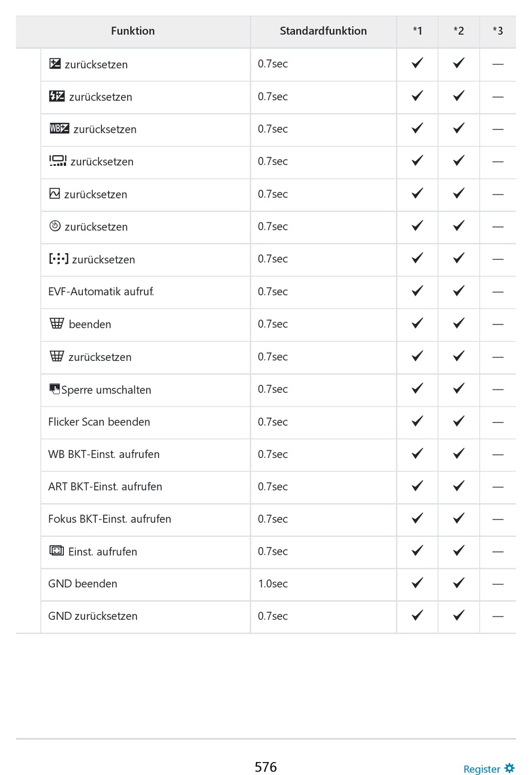Click the flash compensation zurücksetzen icon
Image resolution: width=532 pixels, height=775 pixels.
57,96
